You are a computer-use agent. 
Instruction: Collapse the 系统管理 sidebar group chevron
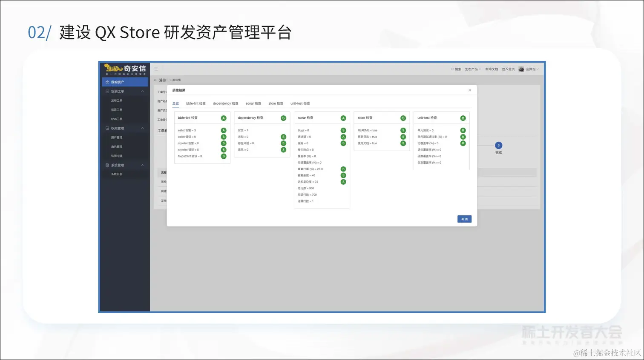[x=143, y=165]
